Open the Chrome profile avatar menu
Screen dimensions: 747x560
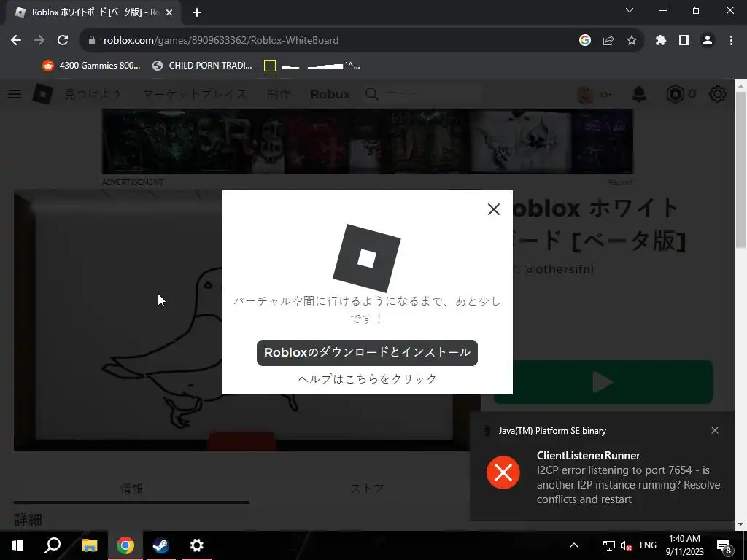708,41
